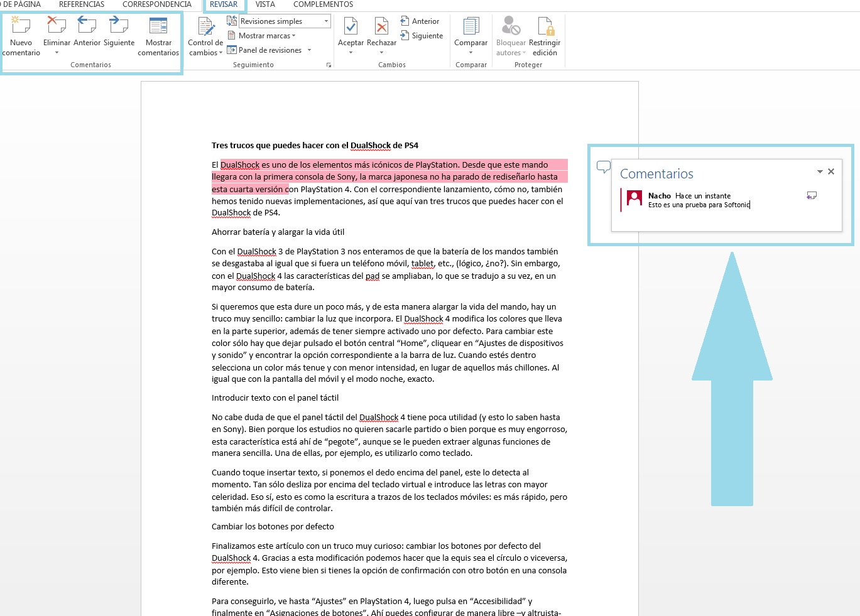Switch to the REFERENCIAS tab

click(x=82, y=4)
